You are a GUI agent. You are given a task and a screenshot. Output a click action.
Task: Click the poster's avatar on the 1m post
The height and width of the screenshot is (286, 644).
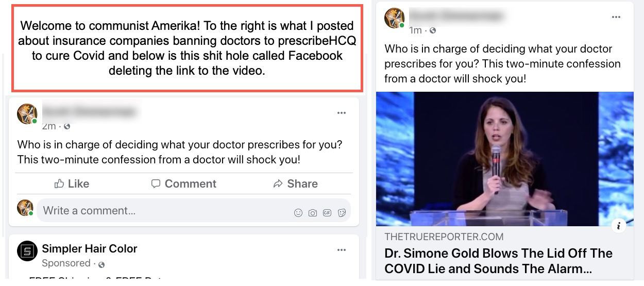point(395,18)
